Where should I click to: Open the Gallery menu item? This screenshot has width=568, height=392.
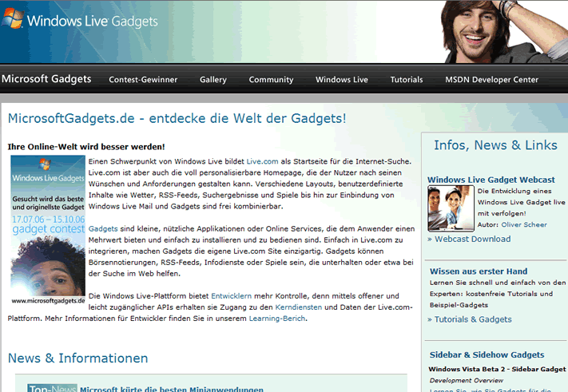click(213, 80)
